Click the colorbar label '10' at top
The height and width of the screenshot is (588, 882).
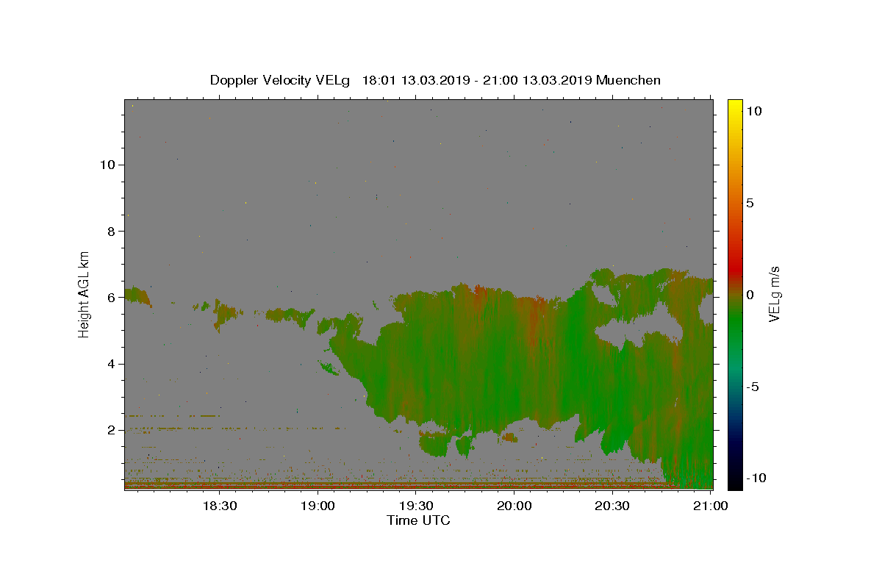[x=753, y=110]
